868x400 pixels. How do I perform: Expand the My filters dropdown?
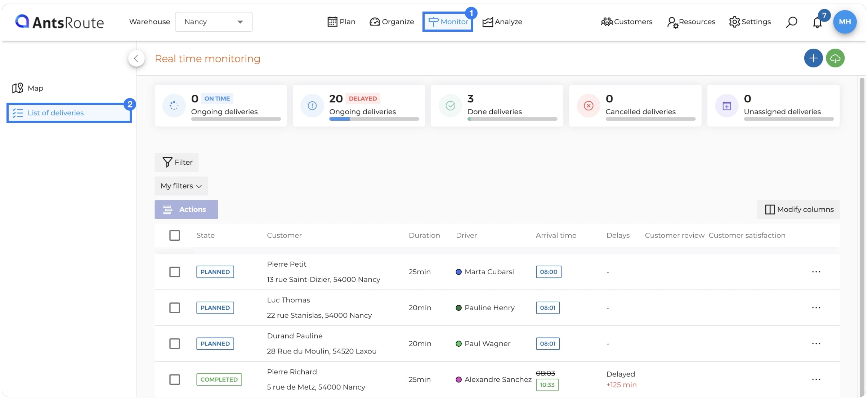181,186
